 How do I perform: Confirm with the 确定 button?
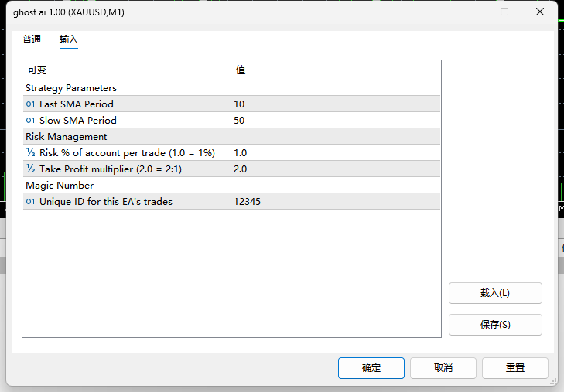[x=371, y=367]
